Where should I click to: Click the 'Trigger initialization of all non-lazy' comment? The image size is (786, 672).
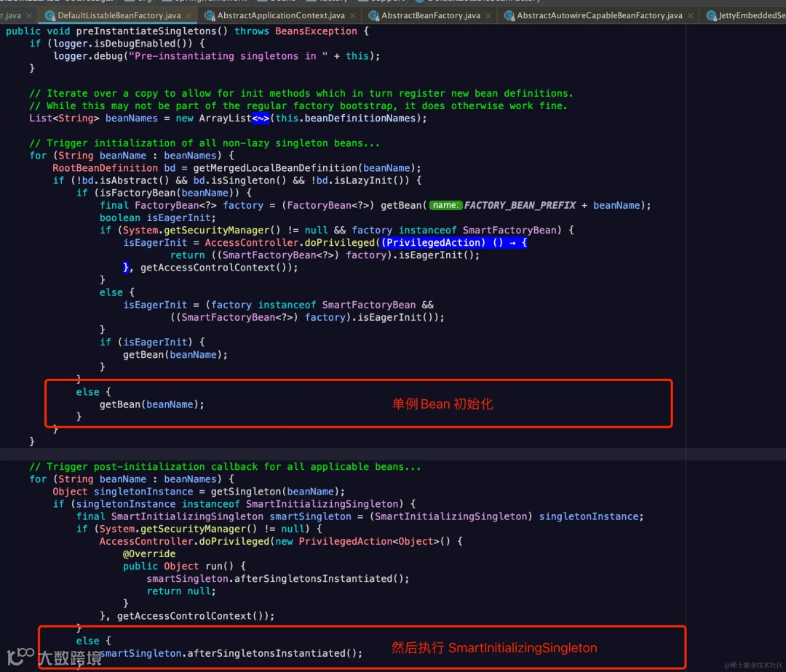tap(205, 143)
